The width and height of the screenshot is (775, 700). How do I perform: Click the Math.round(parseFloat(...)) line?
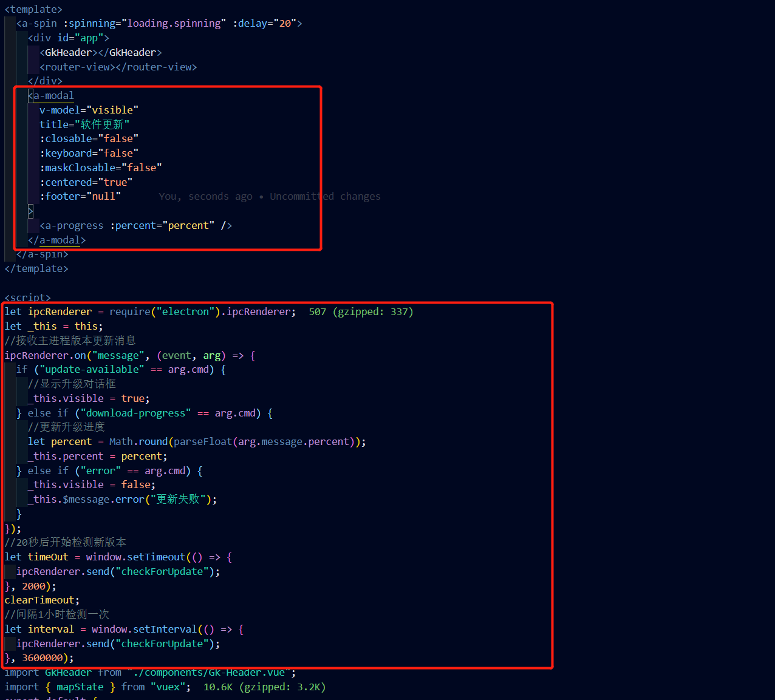click(197, 442)
